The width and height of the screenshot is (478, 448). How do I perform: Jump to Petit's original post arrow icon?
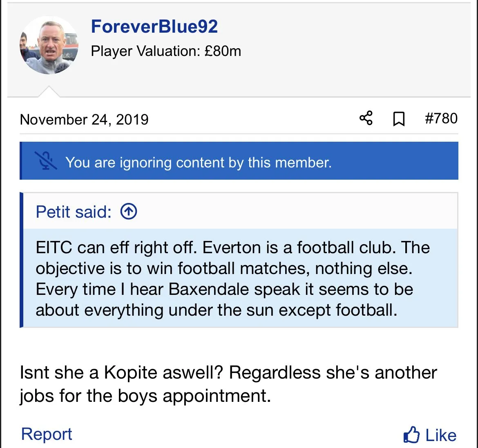click(129, 212)
